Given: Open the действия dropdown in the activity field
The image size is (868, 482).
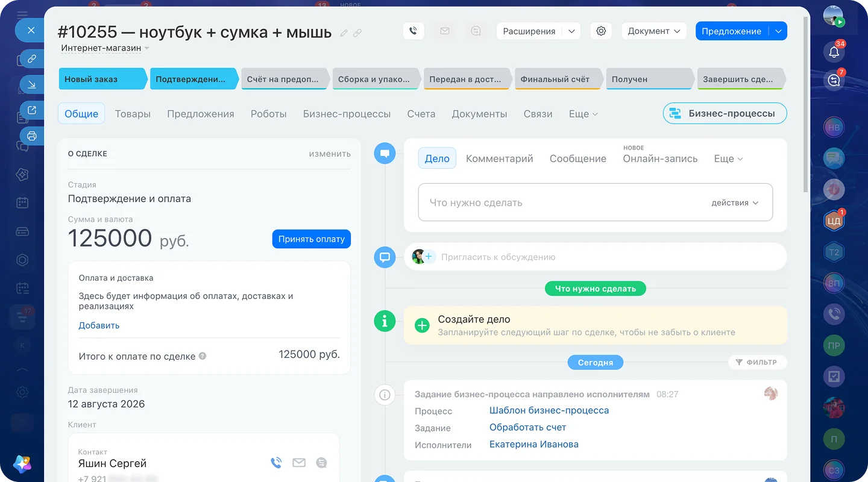Looking at the screenshot, I should [734, 203].
